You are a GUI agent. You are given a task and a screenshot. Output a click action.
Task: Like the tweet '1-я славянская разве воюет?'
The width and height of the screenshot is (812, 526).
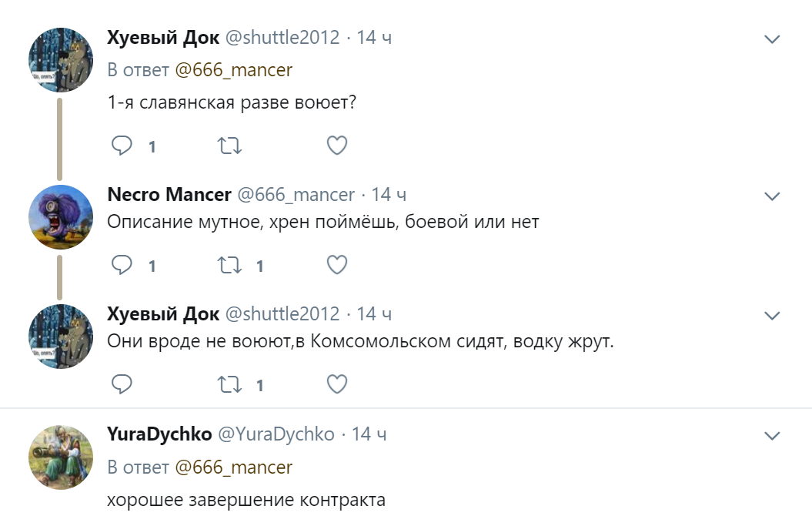click(x=337, y=146)
